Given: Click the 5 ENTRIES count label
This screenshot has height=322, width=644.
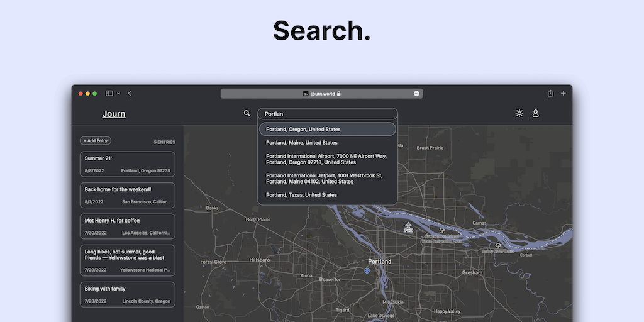Looking at the screenshot, I should pos(164,142).
